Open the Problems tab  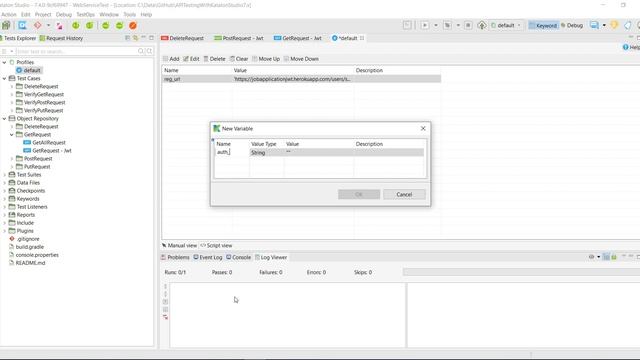coord(175,257)
